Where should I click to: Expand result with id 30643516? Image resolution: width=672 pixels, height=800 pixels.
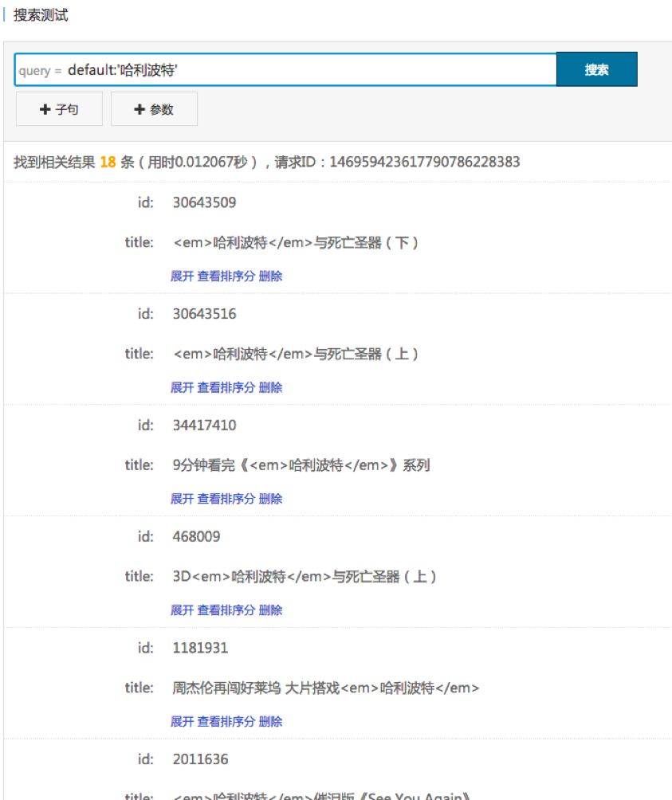pos(183,388)
